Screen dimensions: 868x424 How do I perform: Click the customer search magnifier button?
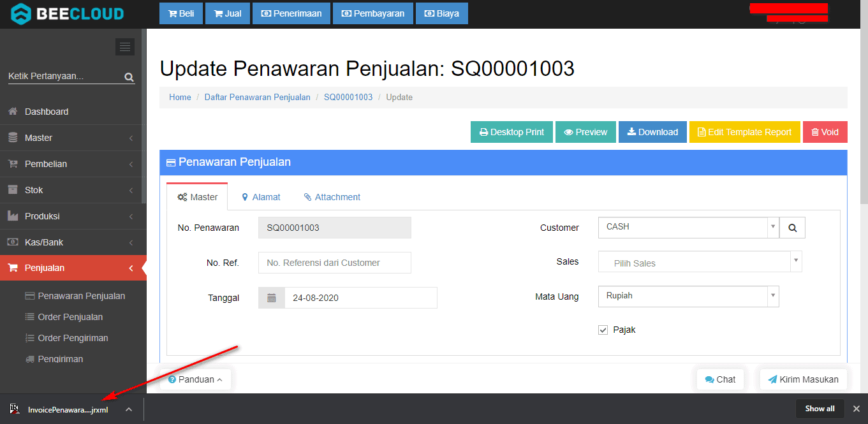(x=792, y=228)
